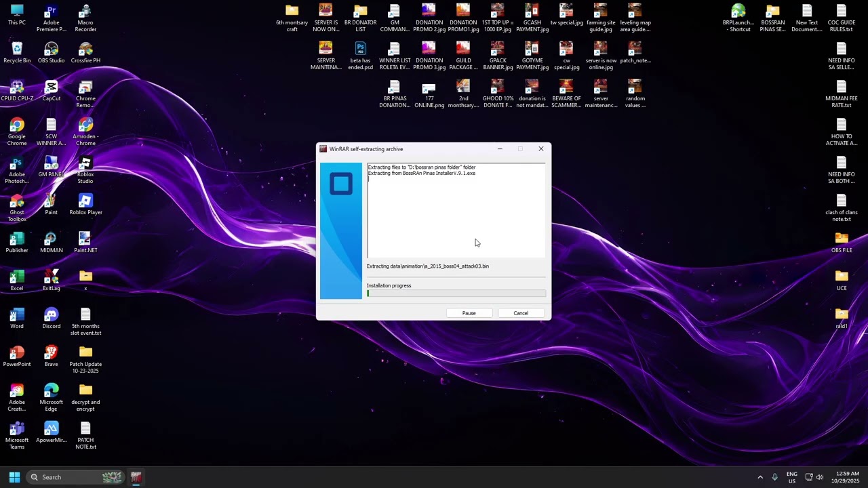The width and height of the screenshot is (868, 488).
Task: Show hidden system tray icons
Action: point(760,477)
